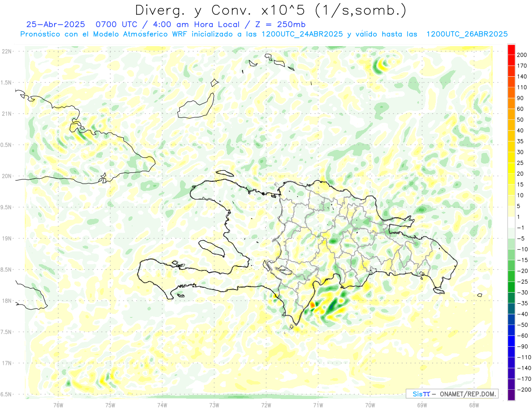Click the '200' color bar value
The width and height of the screenshot is (532, 411).
tap(523, 55)
